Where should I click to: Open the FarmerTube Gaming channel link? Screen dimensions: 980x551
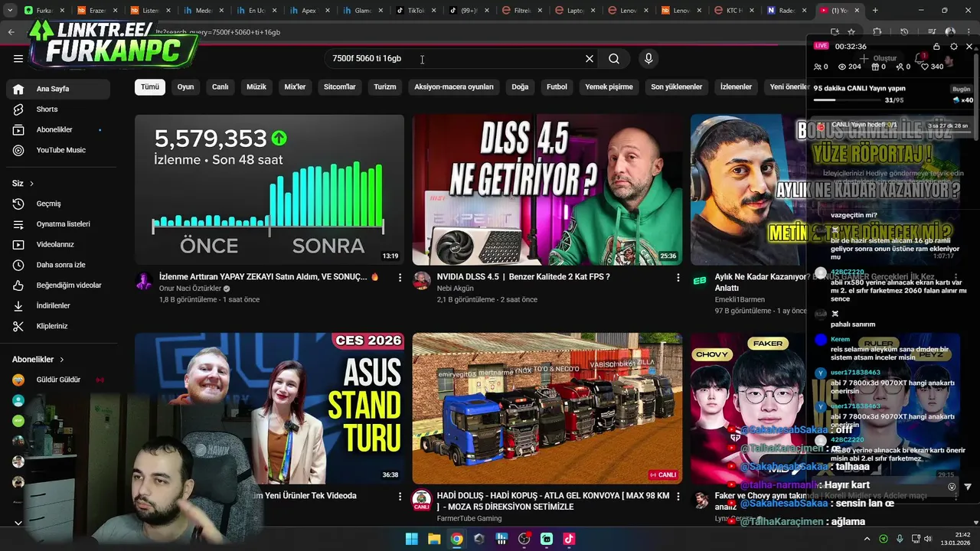point(469,518)
